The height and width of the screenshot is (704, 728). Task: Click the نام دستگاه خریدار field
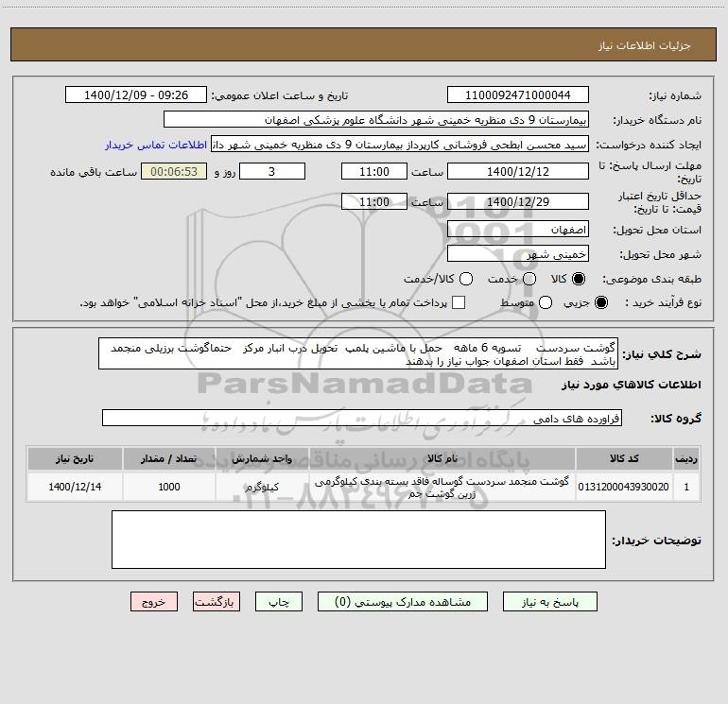tap(376, 120)
